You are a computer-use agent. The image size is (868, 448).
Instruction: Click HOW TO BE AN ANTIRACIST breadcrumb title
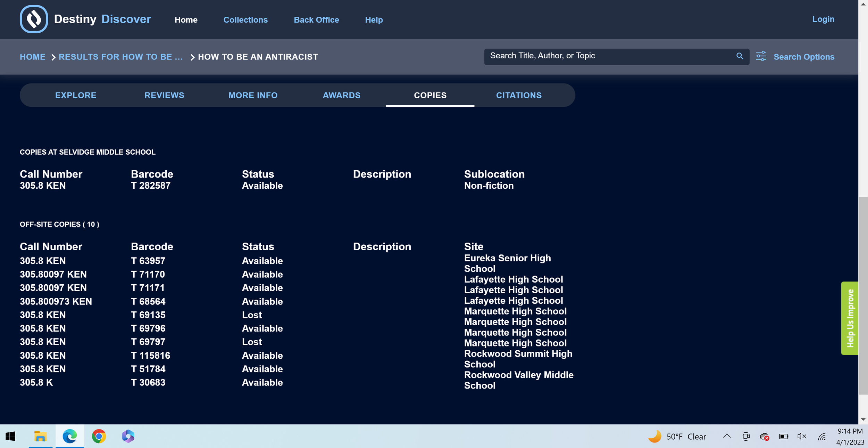258,57
